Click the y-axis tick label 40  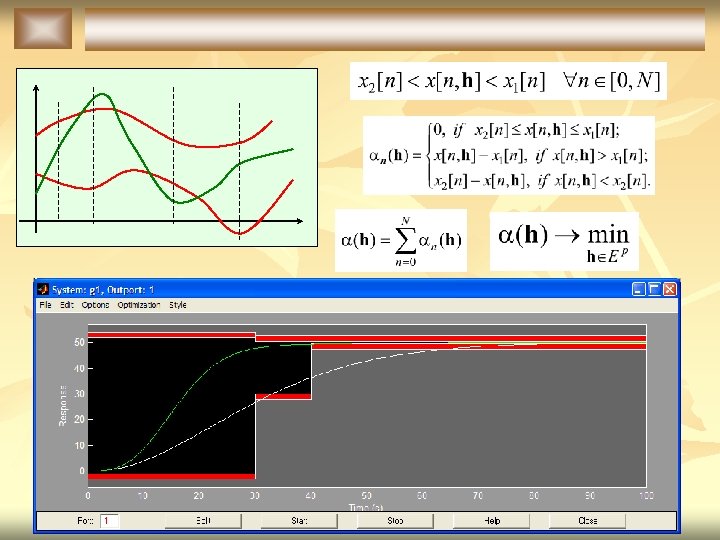[79, 368]
